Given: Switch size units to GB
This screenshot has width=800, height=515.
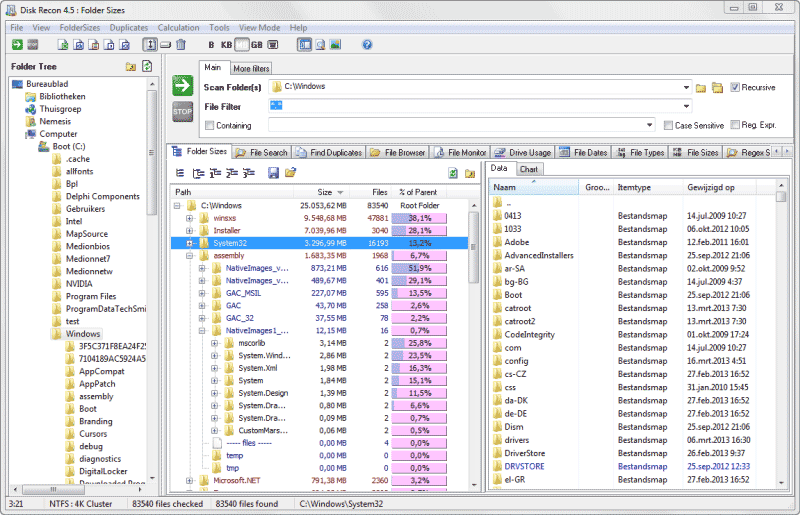Looking at the screenshot, I should point(257,45).
